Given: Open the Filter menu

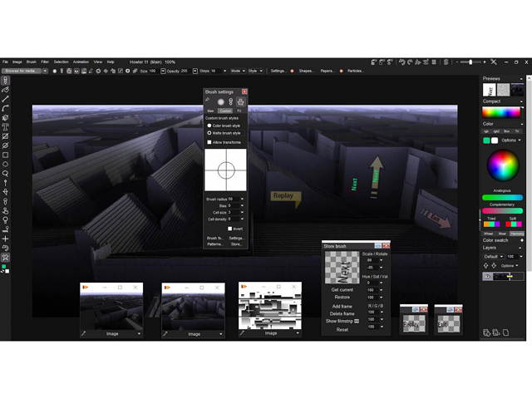Looking at the screenshot, I should pyautogui.click(x=45, y=62).
